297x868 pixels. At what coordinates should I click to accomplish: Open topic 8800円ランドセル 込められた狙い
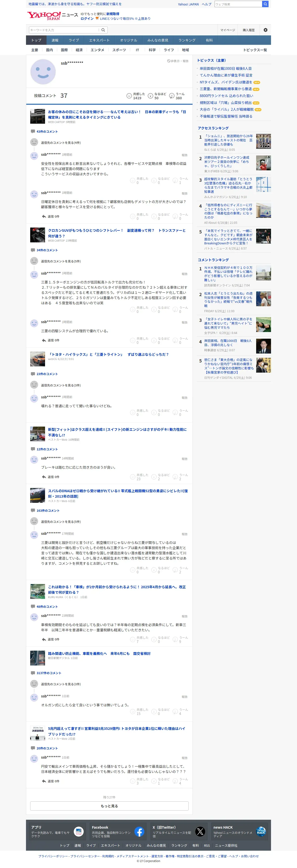pos(226,96)
